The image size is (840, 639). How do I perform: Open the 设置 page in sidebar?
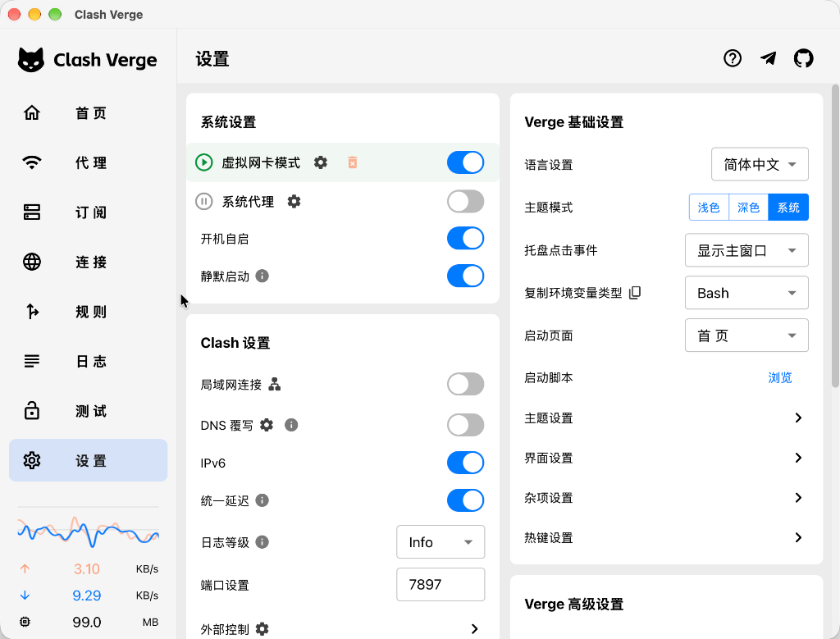pos(88,460)
